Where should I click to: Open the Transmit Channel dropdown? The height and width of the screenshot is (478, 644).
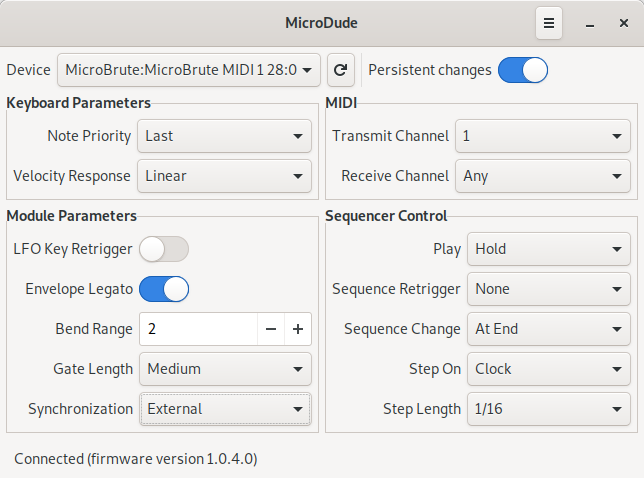[543, 136]
